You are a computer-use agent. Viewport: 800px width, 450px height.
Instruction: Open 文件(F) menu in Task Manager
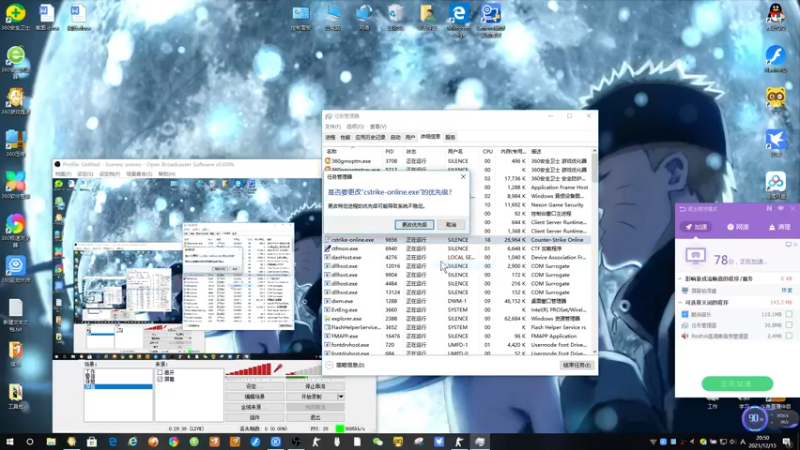pyautogui.click(x=333, y=127)
